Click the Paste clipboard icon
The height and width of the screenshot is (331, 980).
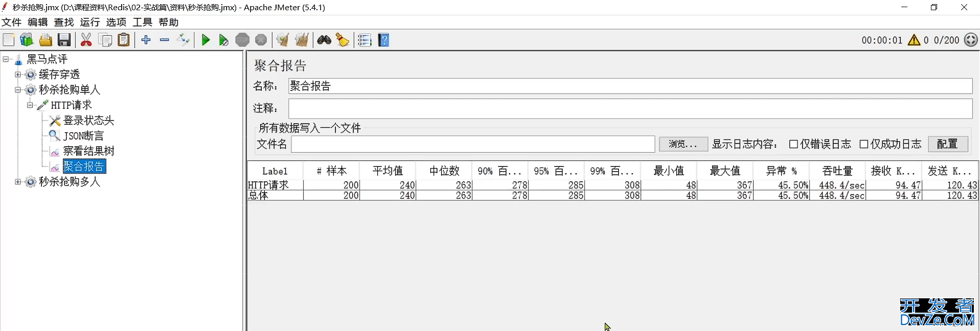click(x=124, y=40)
